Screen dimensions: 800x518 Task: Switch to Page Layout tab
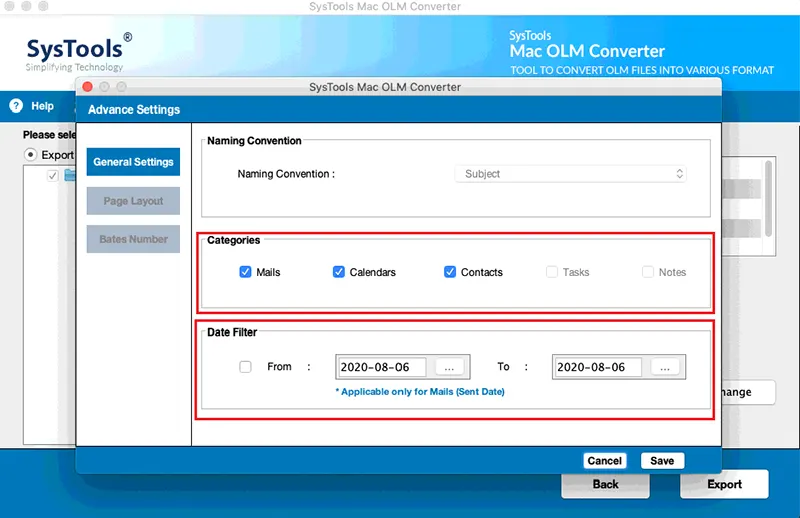(133, 201)
